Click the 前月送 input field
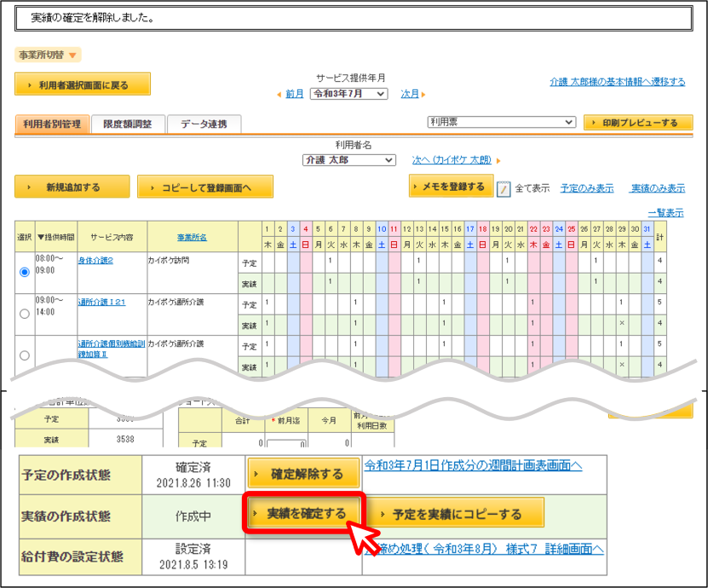The width and height of the screenshot is (708, 588). point(287,443)
